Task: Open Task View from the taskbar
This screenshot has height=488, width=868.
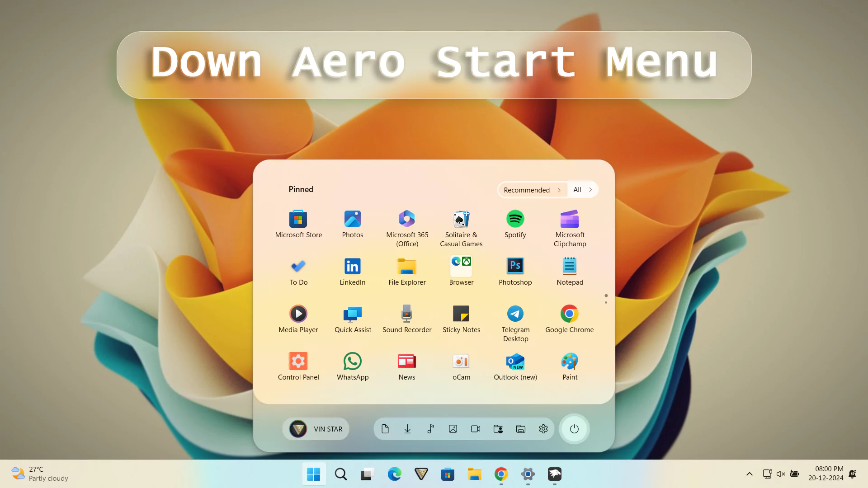Action: [x=366, y=474]
